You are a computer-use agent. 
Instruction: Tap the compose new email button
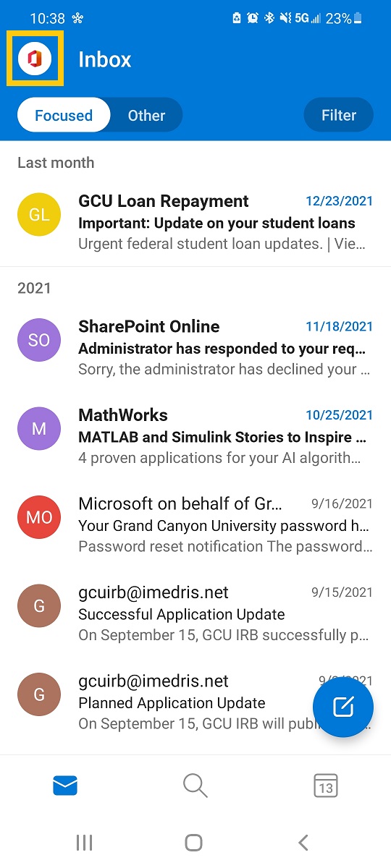[x=343, y=707]
